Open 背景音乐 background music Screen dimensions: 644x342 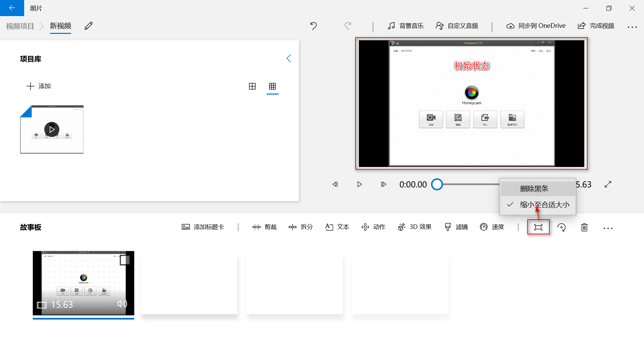click(406, 26)
